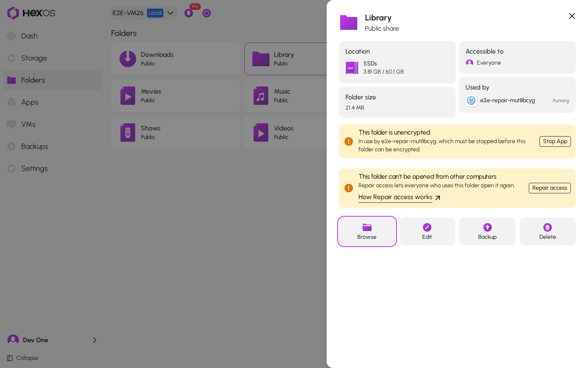Expand the E2E-VM26 server dropdown
This screenshot has width=588, height=368.
click(x=143, y=13)
